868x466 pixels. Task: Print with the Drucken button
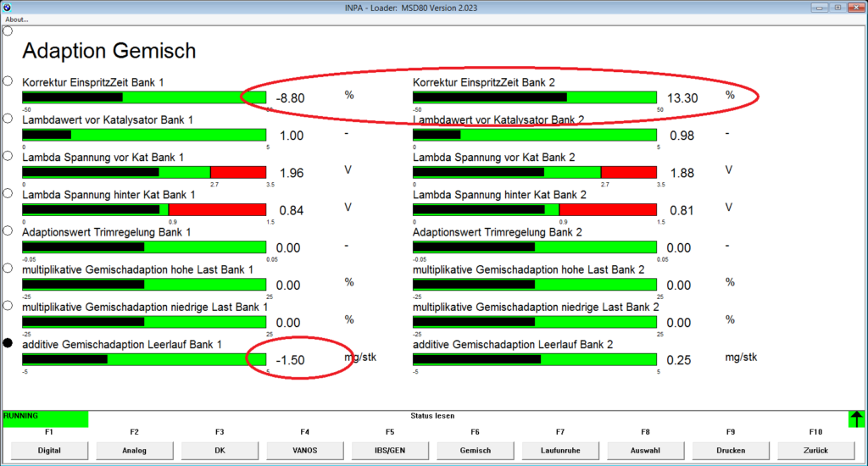tap(730, 450)
